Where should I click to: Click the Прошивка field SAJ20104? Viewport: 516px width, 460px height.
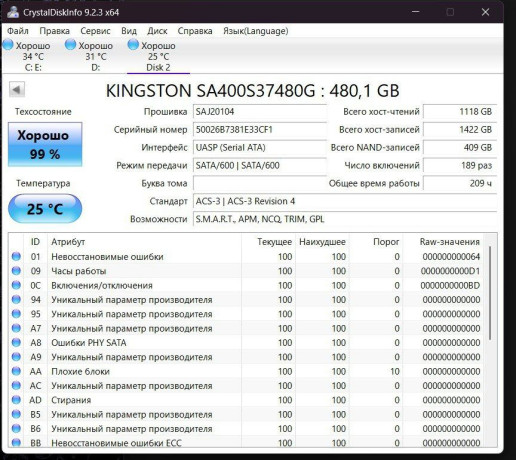click(260, 112)
